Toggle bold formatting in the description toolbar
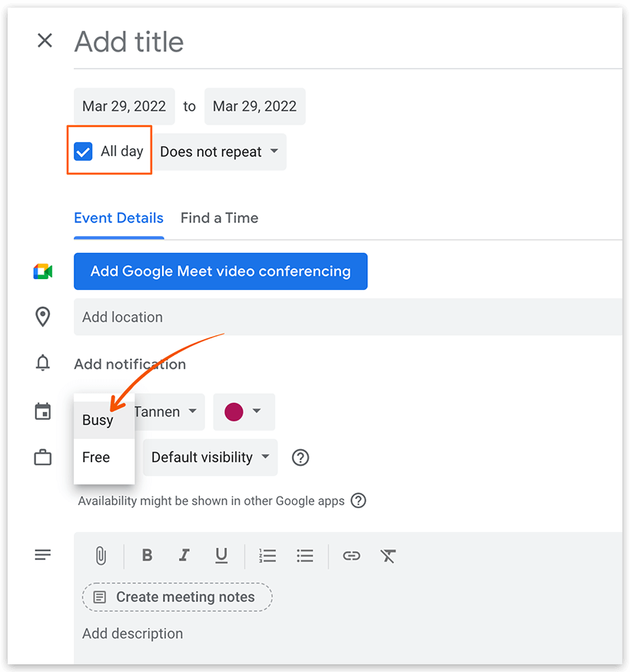Image resolution: width=630 pixels, height=672 pixels. 146,555
